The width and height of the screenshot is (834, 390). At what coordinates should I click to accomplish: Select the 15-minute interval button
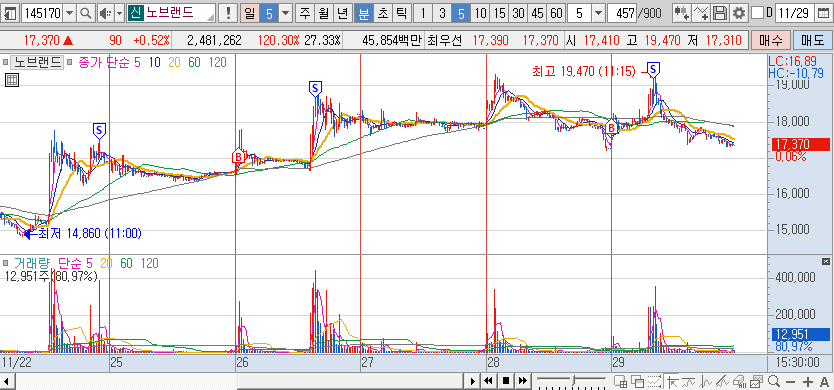pyautogui.click(x=499, y=13)
